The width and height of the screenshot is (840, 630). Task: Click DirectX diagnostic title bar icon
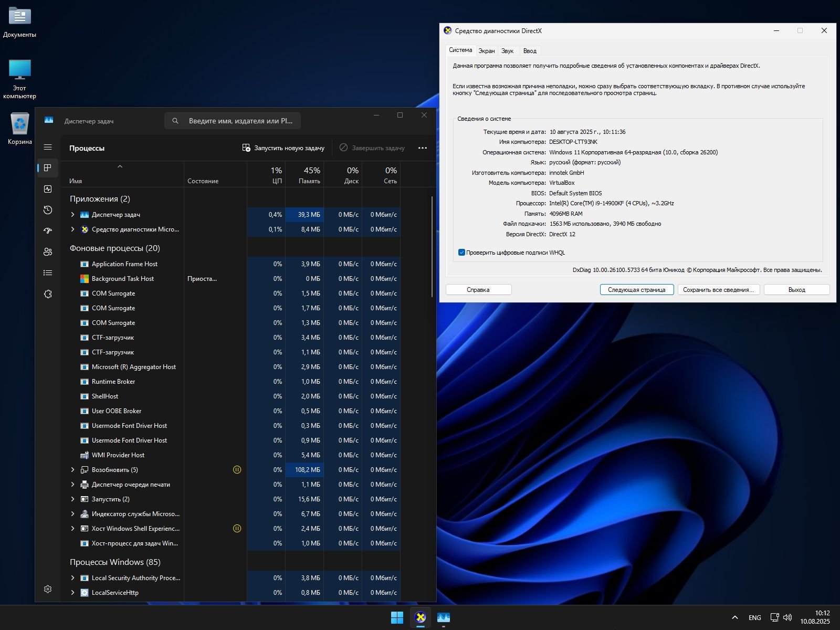point(447,30)
